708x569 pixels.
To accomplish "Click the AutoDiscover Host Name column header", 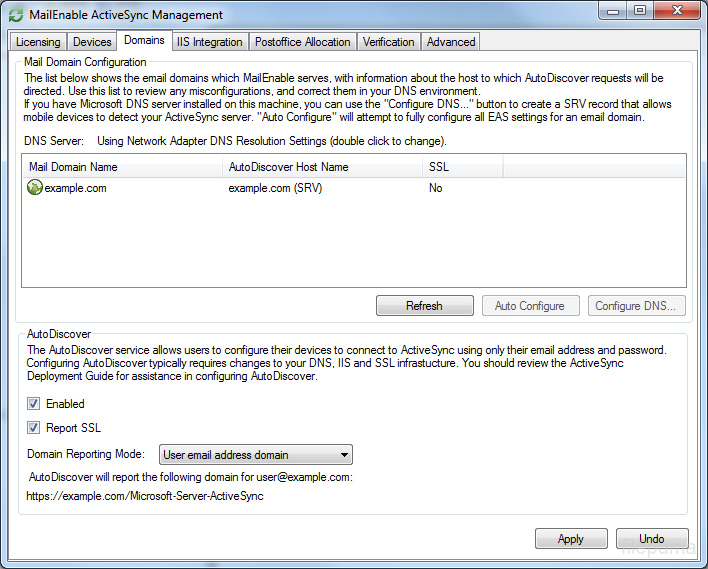I will 321,167.
